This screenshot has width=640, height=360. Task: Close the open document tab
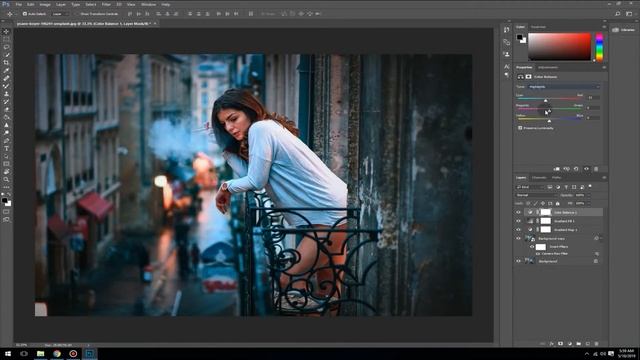click(155, 24)
